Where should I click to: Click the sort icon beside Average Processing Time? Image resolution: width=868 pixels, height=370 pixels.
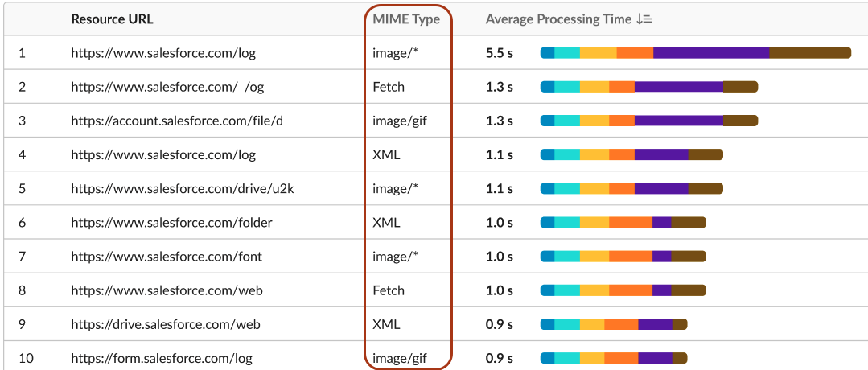pyautogui.click(x=644, y=19)
